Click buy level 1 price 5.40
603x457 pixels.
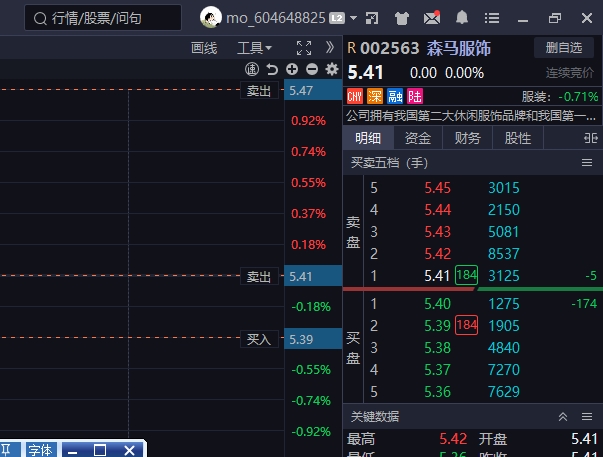pyautogui.click(x=437, y=304)
